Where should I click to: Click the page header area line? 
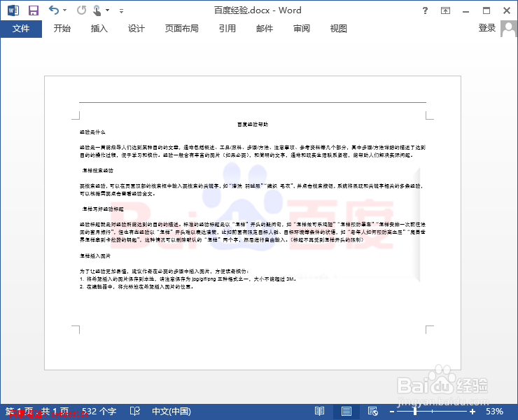pos(253,102)
